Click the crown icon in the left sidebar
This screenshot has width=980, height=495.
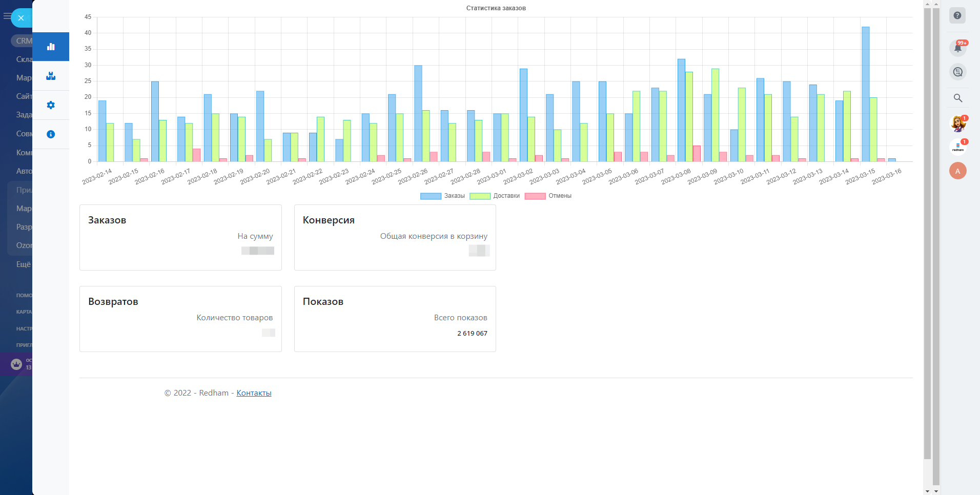(16, 364)
